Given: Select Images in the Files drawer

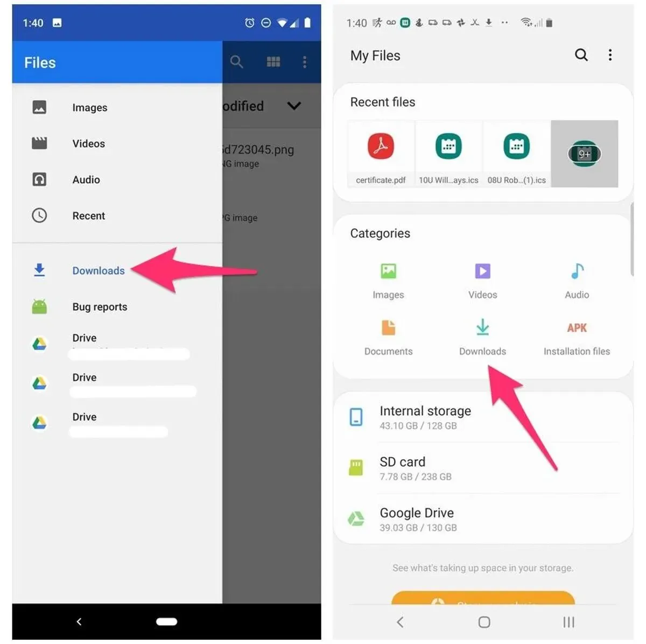Looking at the screenshot, I should click(89, 108).
